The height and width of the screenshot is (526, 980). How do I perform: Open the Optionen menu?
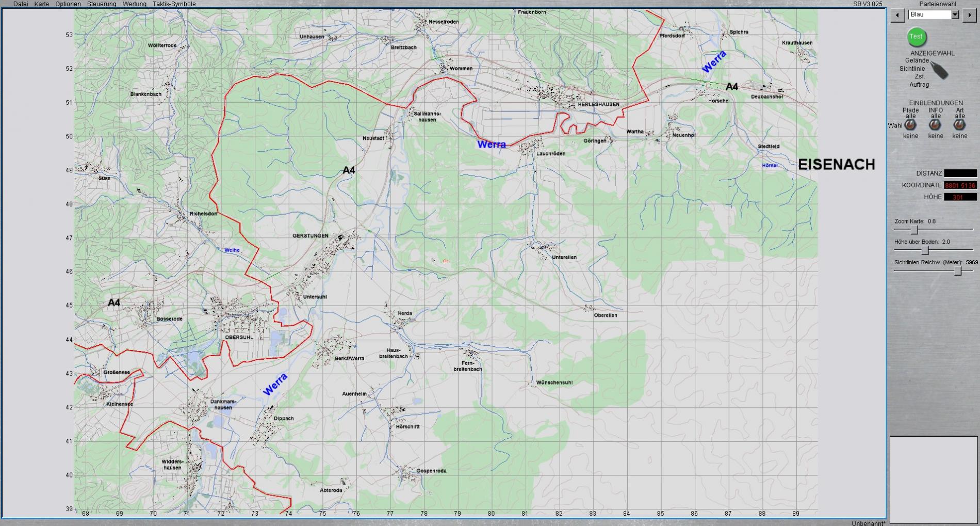coord(68,4)
